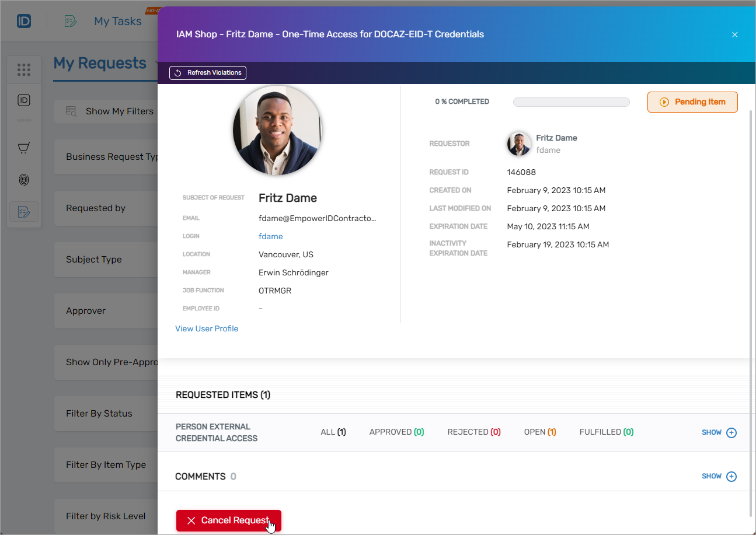Viewport: 756px width, 535px height.
Task: Select the fingerprint sidebar icon
Action: pyautogui.click(x=24, y=180)
